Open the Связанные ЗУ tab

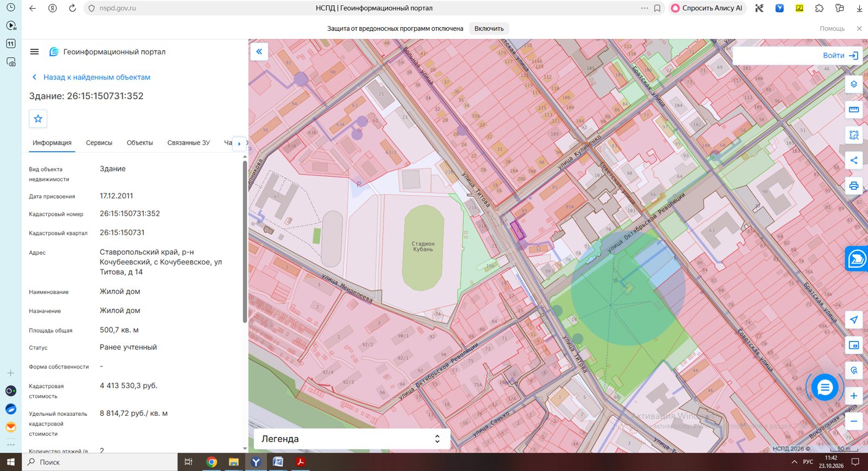[x=189, y=143]
